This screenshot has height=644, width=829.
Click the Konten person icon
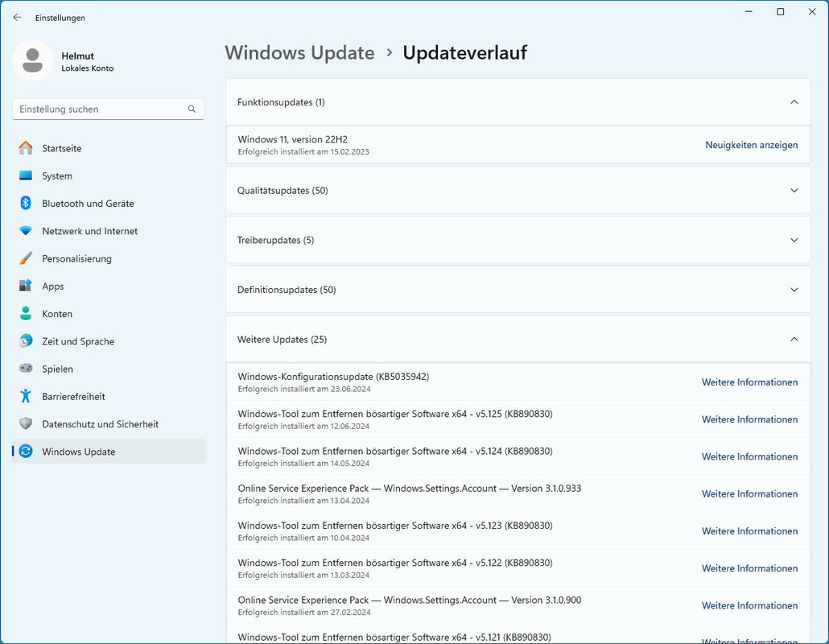click(x=26, y=313)
